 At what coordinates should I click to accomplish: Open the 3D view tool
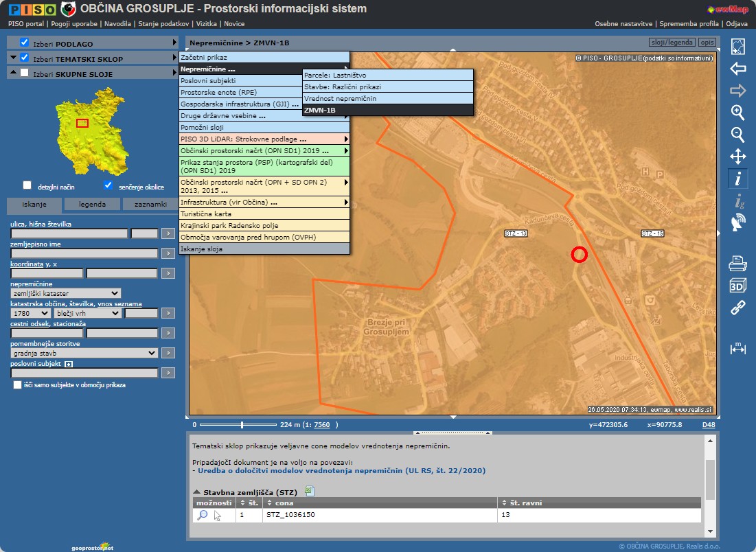pyautogui.click(x=737, y=285)
